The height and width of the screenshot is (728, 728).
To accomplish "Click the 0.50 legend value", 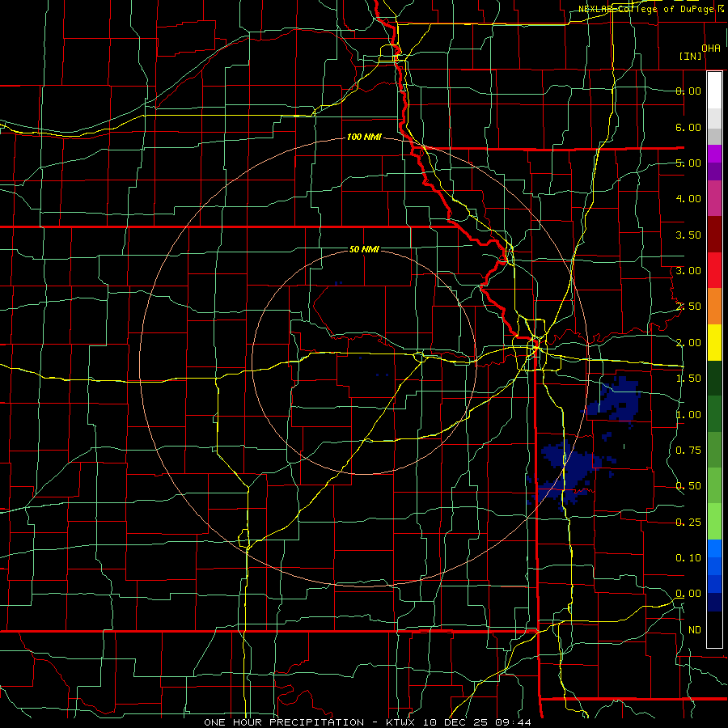I will tap(688, 486).
